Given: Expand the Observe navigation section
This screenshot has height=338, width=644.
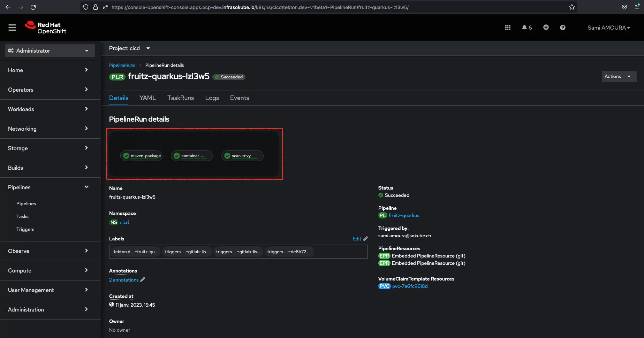Looking at the screenshot, I should pyautogui.click(x=50, y=251).
